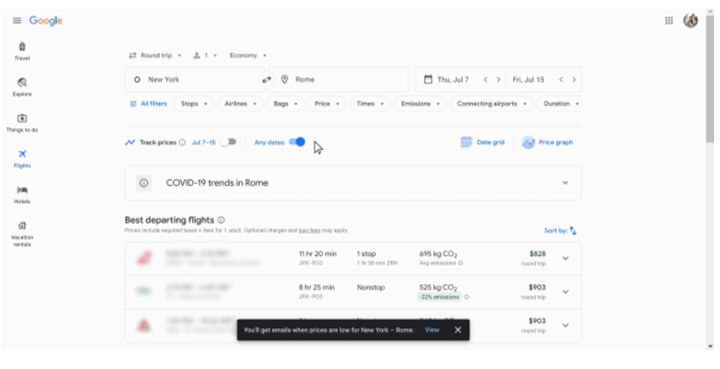
Task: Open All filters panel
Action: (148, 104)
